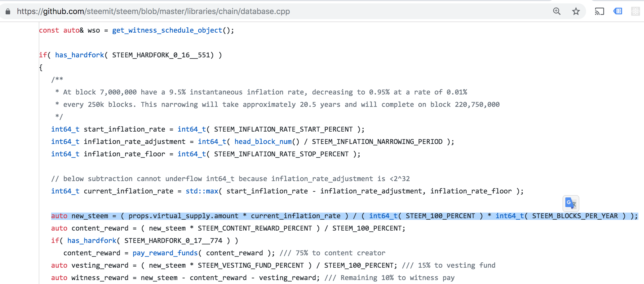The image size is (644, 284).
Task: Click the STEEM_VESTING_FUND_PERCENT constant
Action: (x=251, y=265)
